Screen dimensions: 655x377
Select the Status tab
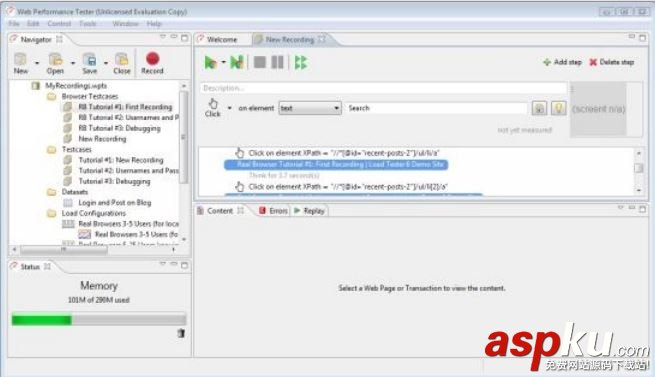tap(30, 267)
